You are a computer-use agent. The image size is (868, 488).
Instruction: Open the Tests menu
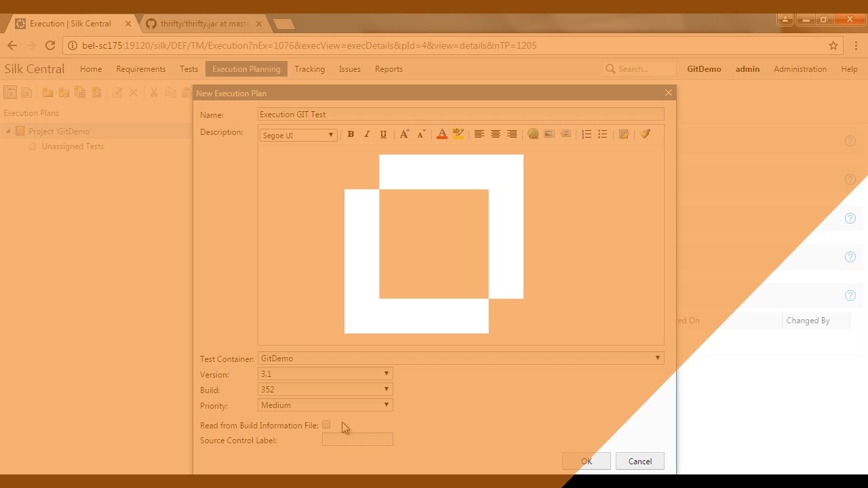(189, 69)
